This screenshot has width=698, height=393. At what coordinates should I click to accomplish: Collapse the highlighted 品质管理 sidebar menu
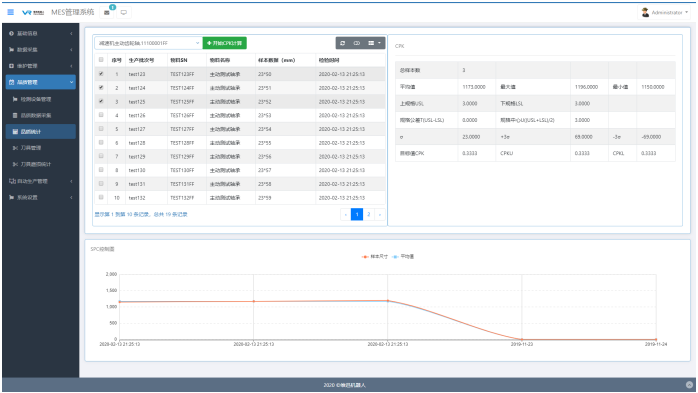coord(41,82)
